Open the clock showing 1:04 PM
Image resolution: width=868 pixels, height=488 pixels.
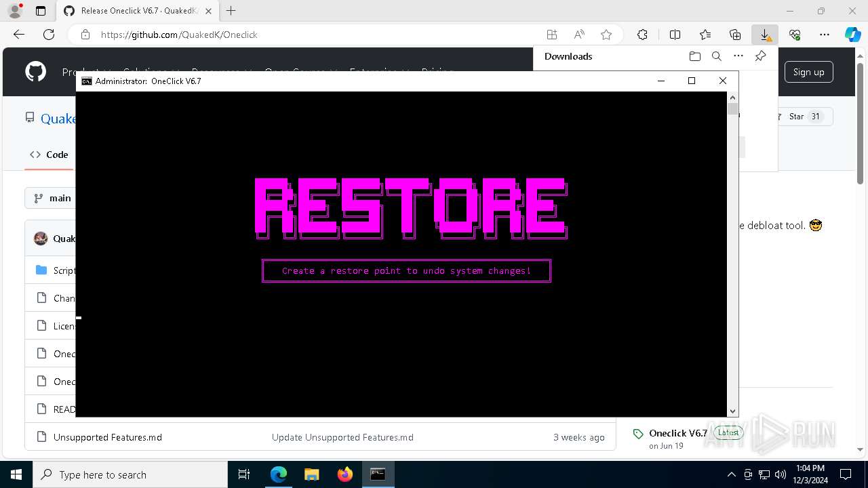[810, 474]
